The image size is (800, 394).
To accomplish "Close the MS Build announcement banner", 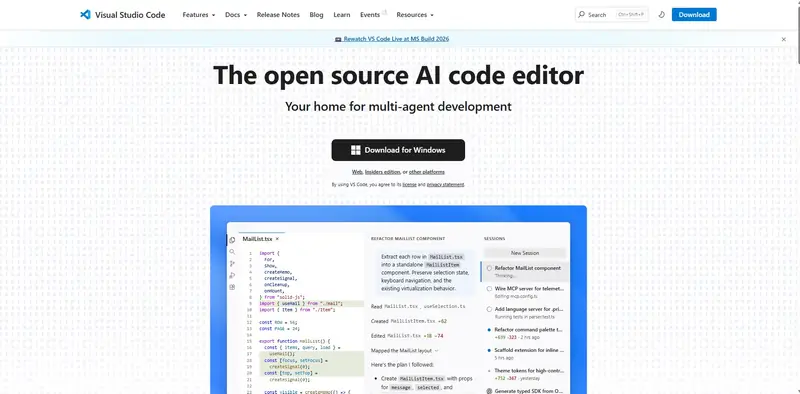I will pos(784,39).
